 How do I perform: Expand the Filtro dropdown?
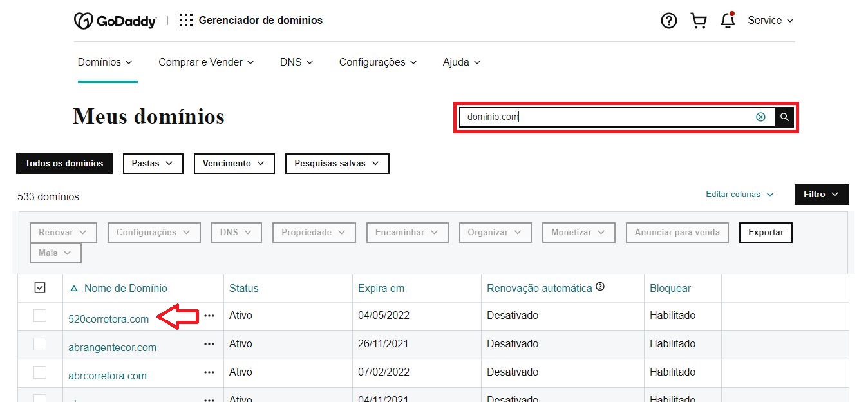point(821,195)
